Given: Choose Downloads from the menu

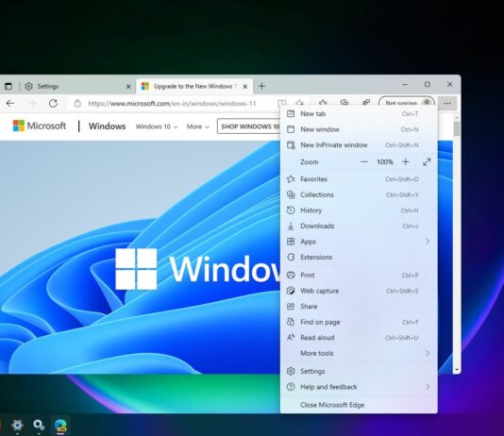Looking at the screenshot, I should pos(359,226).
